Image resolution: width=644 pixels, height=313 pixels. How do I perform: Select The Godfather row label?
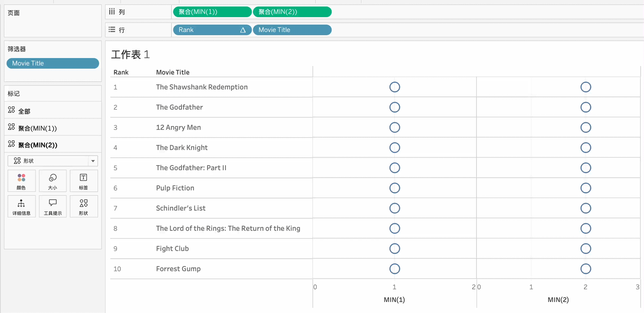coord(179,107)
